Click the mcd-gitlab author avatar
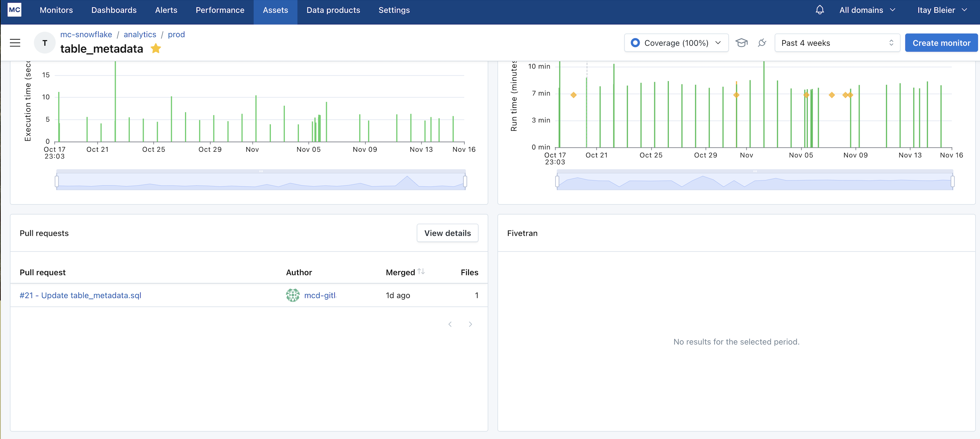 point(292,295)
